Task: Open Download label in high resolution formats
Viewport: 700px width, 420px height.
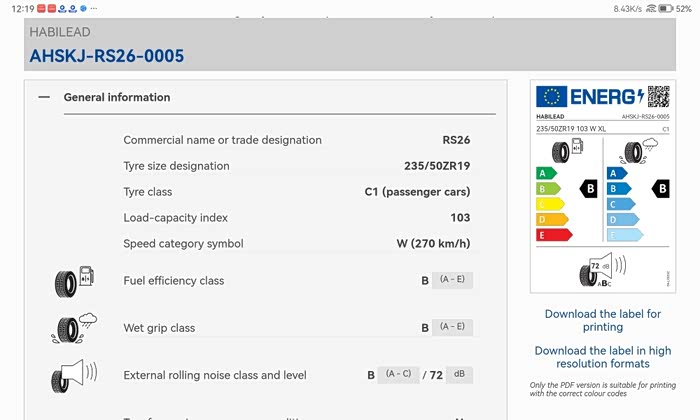Action: (602, 357)
